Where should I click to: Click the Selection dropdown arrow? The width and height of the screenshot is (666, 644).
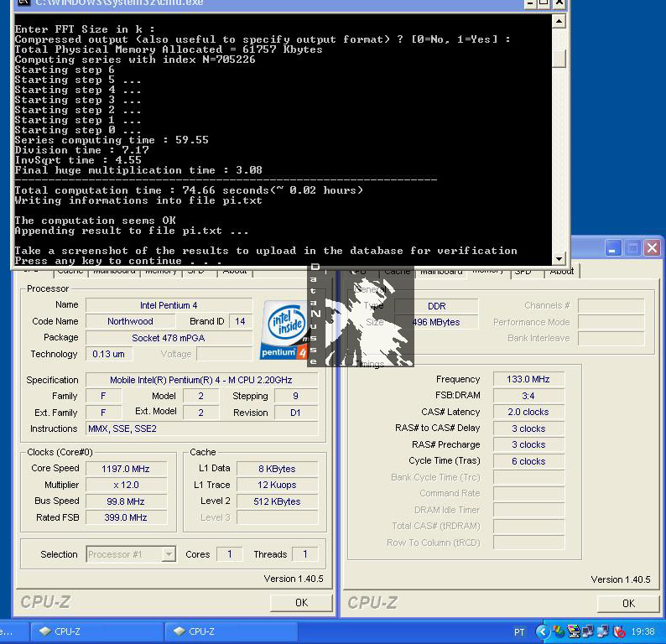click(x=169, y=554)
